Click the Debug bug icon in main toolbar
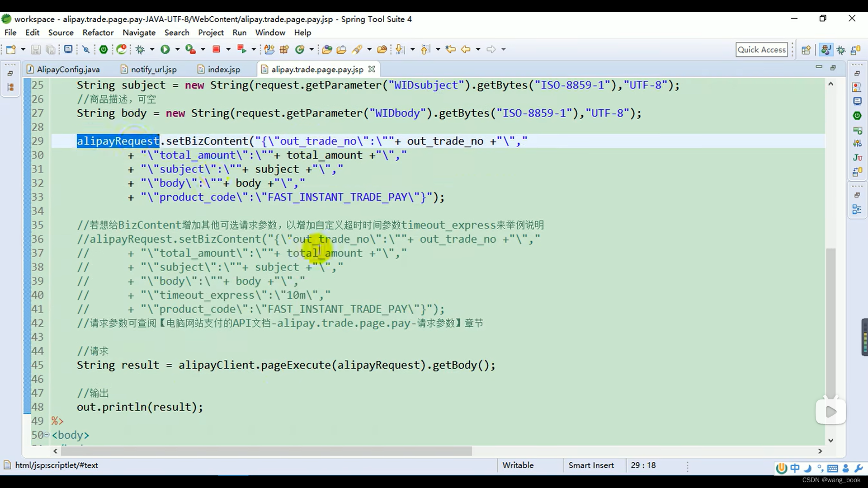 [140, 49]
